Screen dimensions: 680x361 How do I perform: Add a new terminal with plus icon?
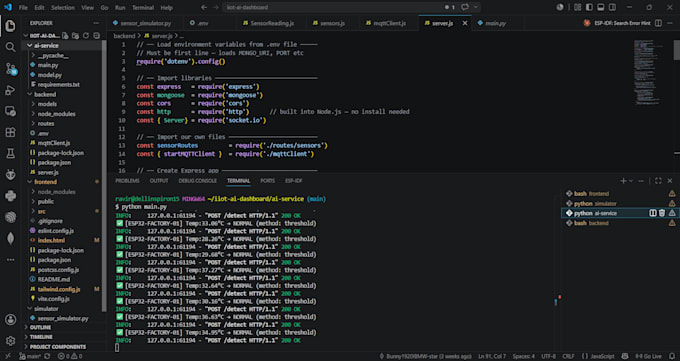click(x=623, y=181)
